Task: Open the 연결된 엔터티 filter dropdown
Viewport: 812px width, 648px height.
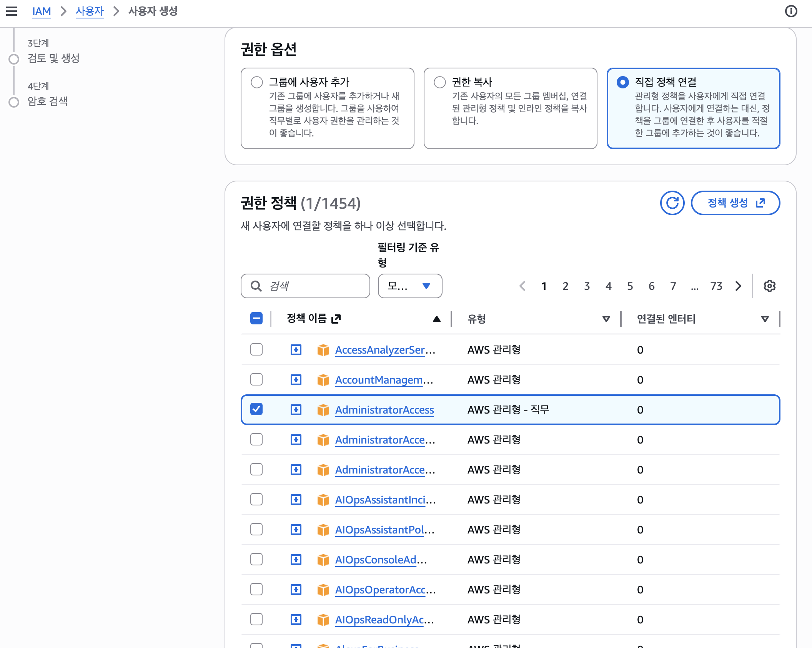Action: coord(765,319)
